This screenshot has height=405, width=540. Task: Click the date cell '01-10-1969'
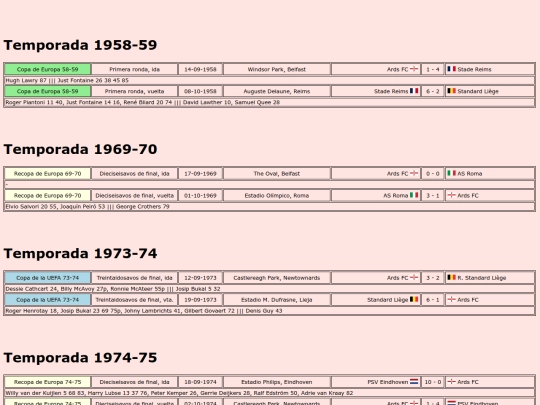tap(200, 196)
